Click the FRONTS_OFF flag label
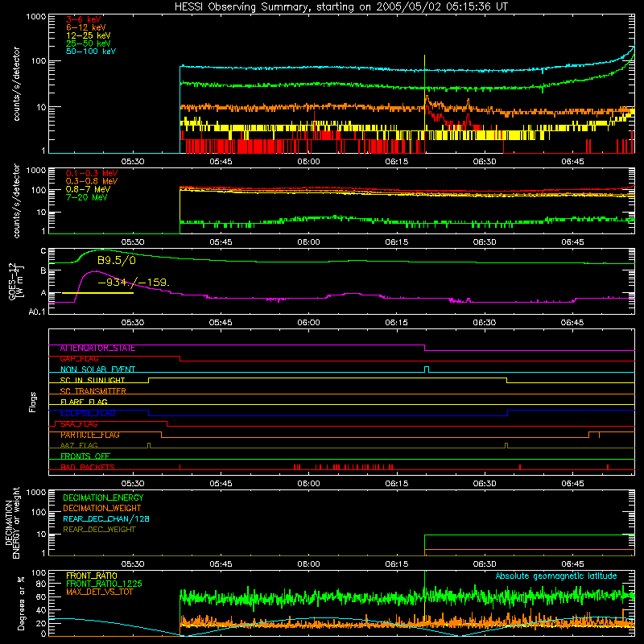This screenshot has height=644, width=644. coord(85,456)
